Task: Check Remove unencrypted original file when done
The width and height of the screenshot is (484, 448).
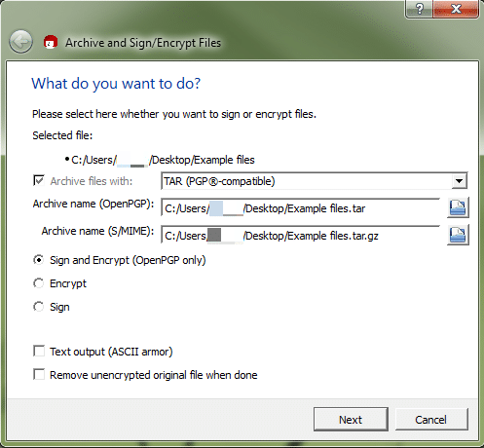Action: [39, 375]
